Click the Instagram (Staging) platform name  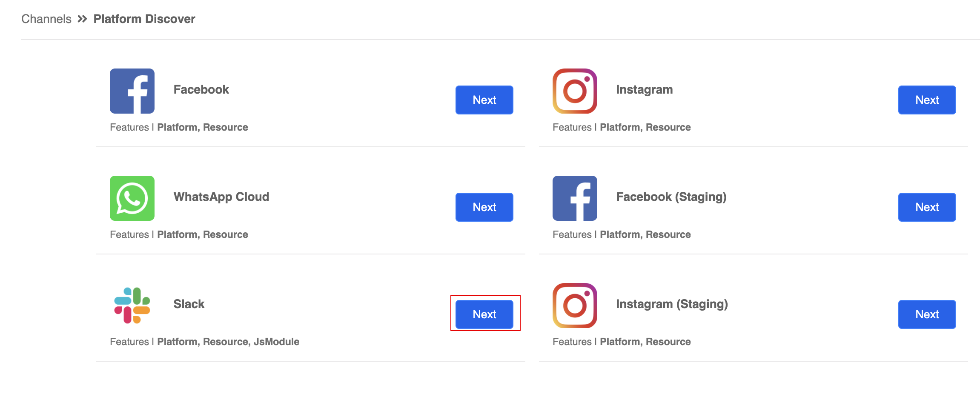tap(672, 304)
